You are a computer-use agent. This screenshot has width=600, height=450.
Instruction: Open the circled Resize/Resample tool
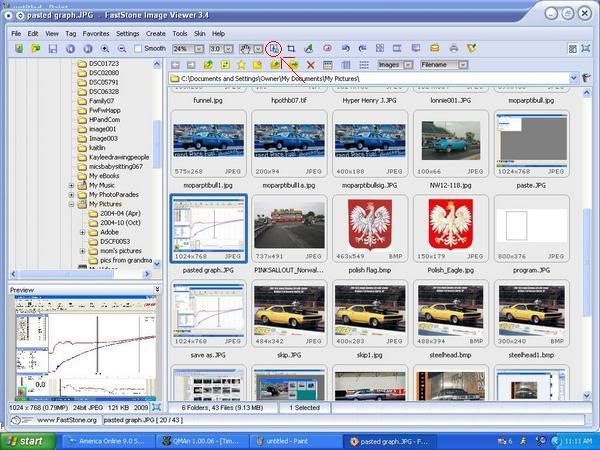tap(274, 49)
